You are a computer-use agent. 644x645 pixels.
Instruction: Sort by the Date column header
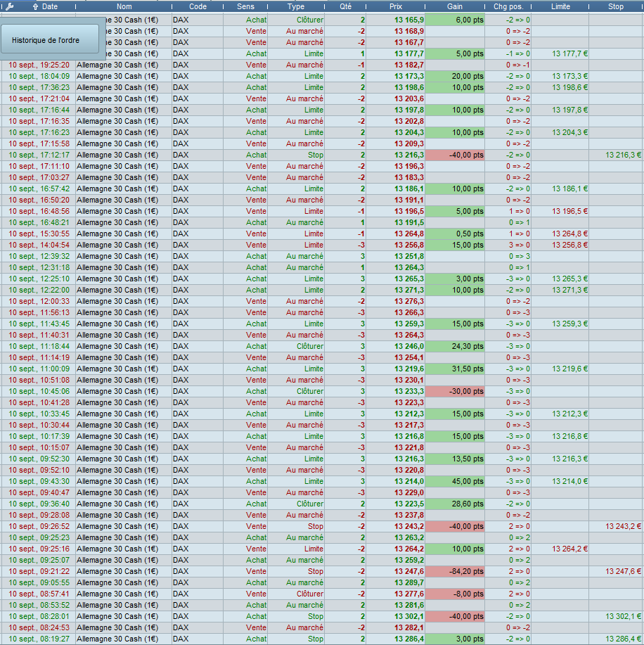coord(50,6)
